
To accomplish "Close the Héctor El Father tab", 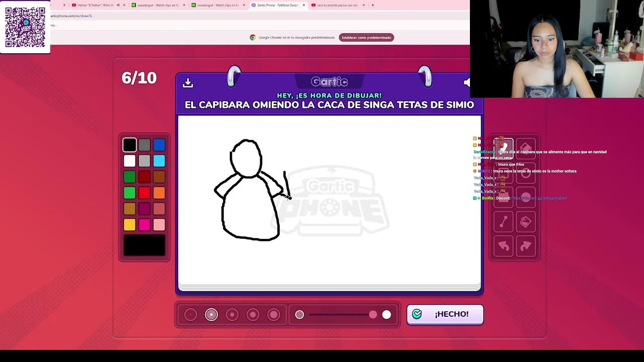I will pos(124,5).
